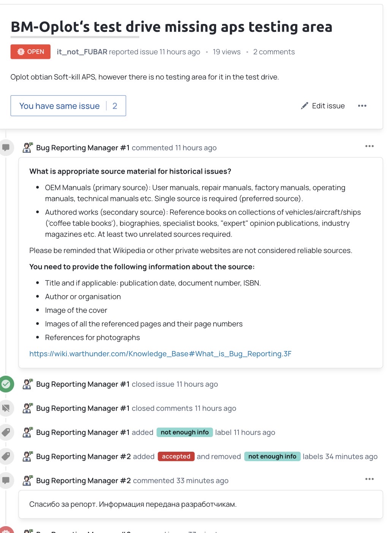Click the green closed-issue checkmark icon
The width and height of the screenshot is (392, 533).
point(6,384)
